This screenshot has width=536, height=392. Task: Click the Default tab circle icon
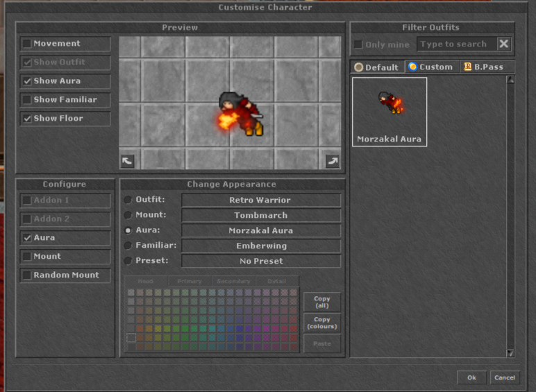(358, 67)
